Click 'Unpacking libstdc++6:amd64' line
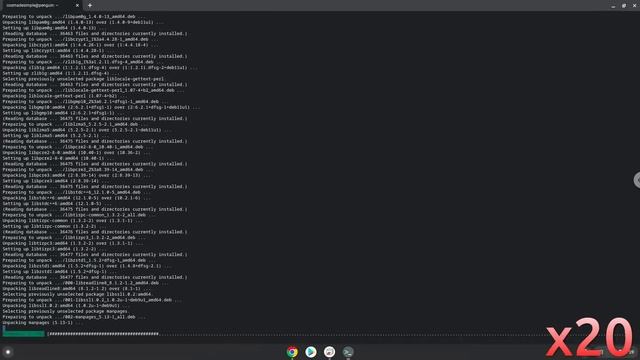Image resolution: width=640 pixels, height=360 pixels. click(x=76, y=198)
